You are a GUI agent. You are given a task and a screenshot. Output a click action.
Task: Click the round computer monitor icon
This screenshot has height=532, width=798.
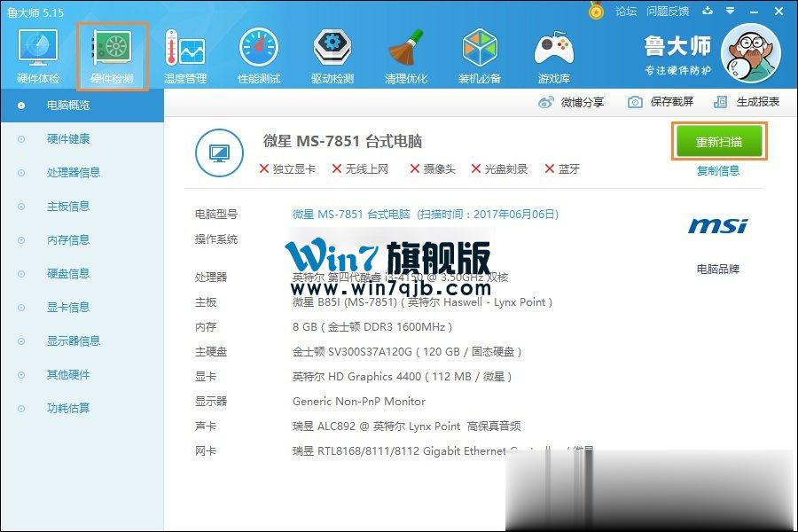[219, 153]
